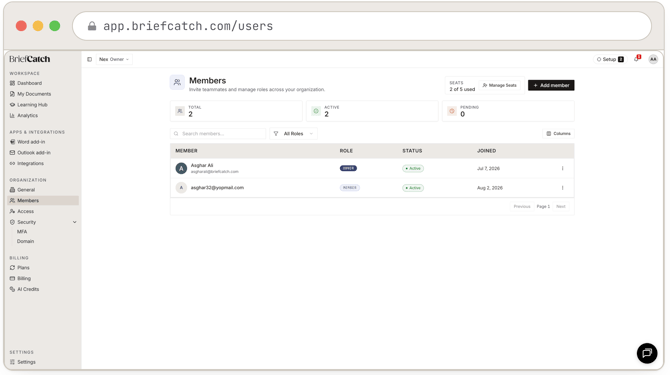Click the Member column header
670x375 pixels.
186,151
